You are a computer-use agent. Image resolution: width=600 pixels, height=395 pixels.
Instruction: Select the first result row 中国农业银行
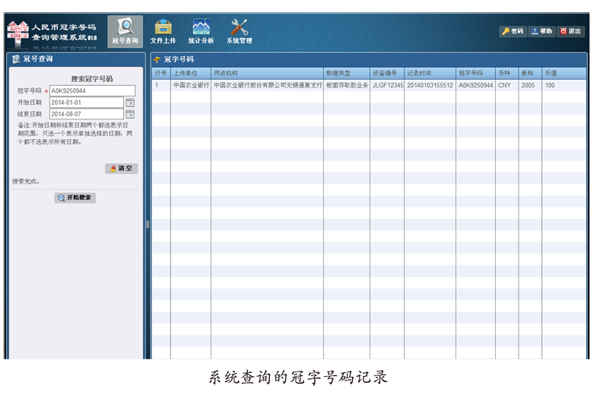coord(368,85)
